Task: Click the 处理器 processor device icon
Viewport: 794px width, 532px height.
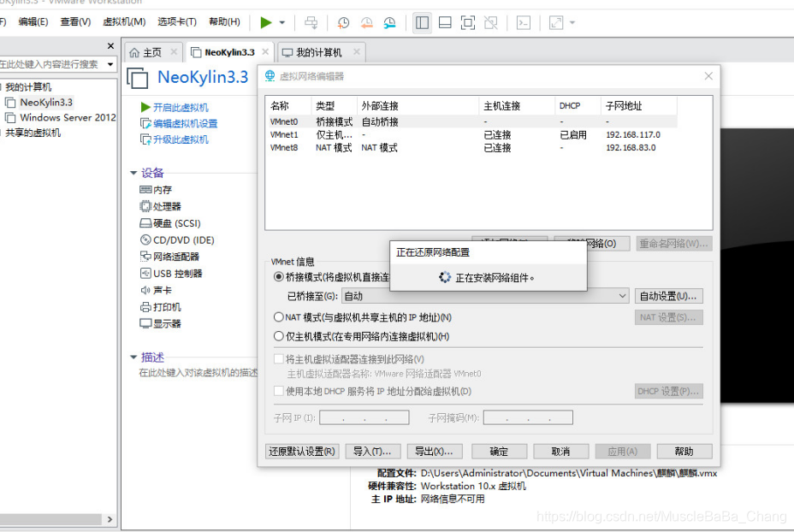Action: tap(145, 206)
